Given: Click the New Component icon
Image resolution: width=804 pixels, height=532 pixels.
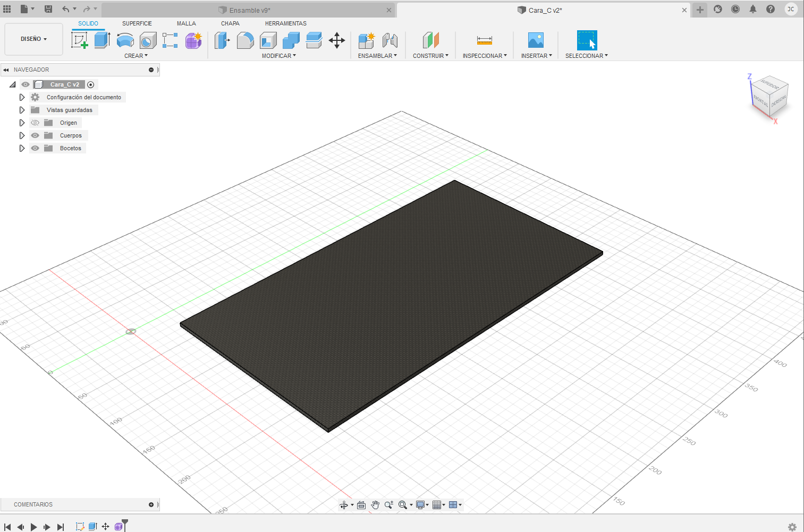Looking at the screenshot, I should (x=366, y=40).
